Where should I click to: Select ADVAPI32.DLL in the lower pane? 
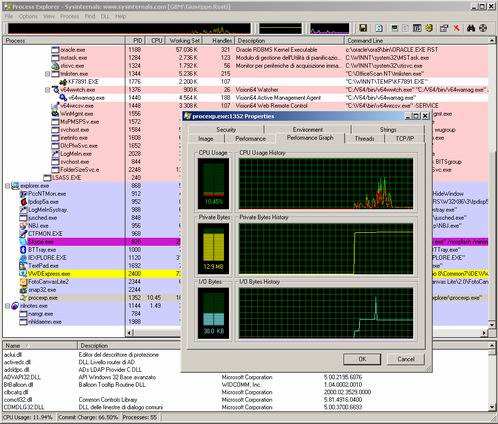(22, 377)
